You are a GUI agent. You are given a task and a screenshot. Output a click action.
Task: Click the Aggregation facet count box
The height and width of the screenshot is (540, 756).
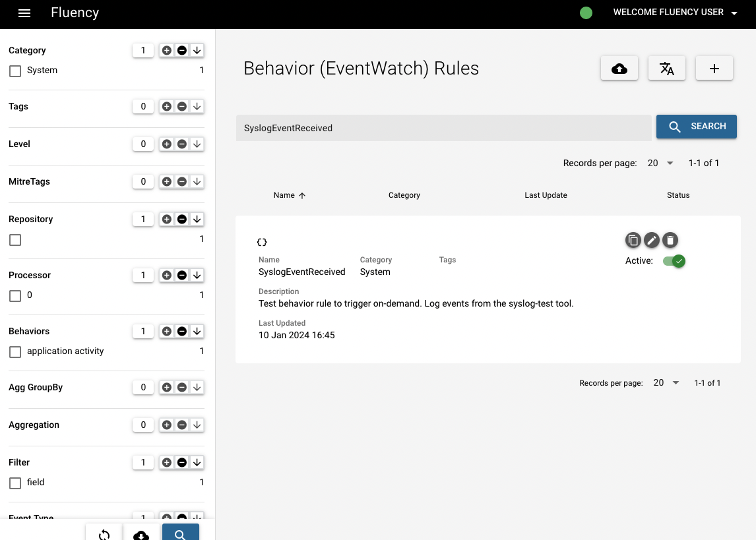(x=143, y=425)
